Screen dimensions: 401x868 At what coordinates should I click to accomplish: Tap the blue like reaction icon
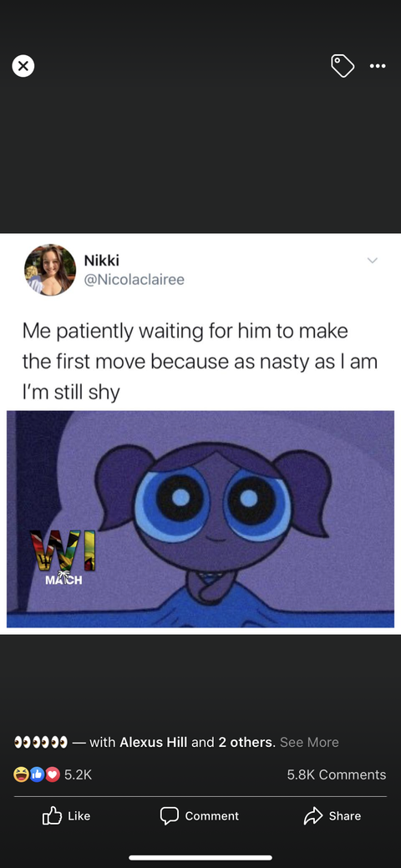38,775
